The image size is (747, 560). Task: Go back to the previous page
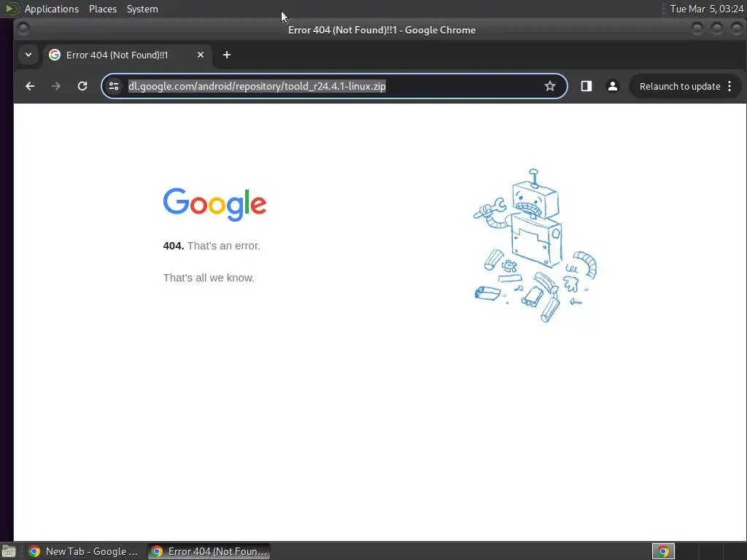click(x=30, y=86)
